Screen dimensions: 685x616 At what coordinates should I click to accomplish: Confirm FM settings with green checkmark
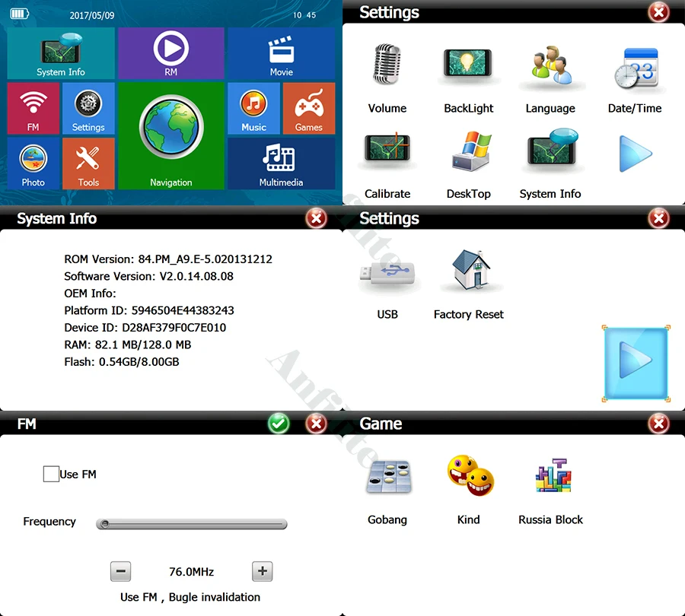coord(278,424)
